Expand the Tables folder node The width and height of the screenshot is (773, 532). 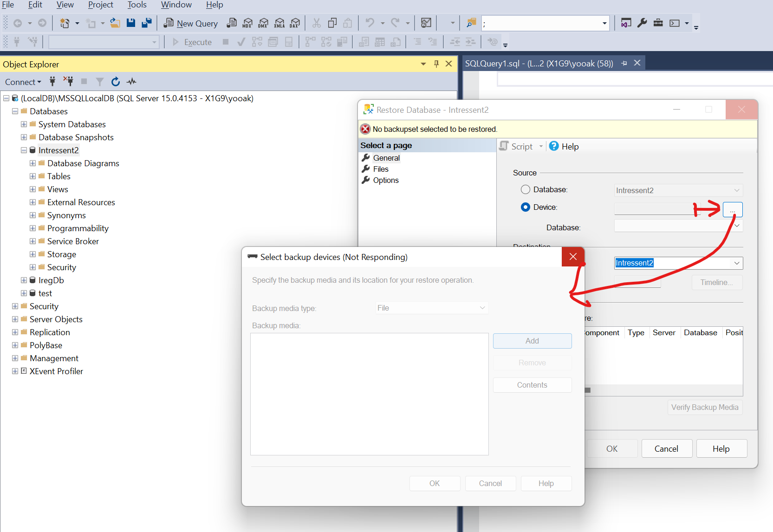[x=32, y=176]
